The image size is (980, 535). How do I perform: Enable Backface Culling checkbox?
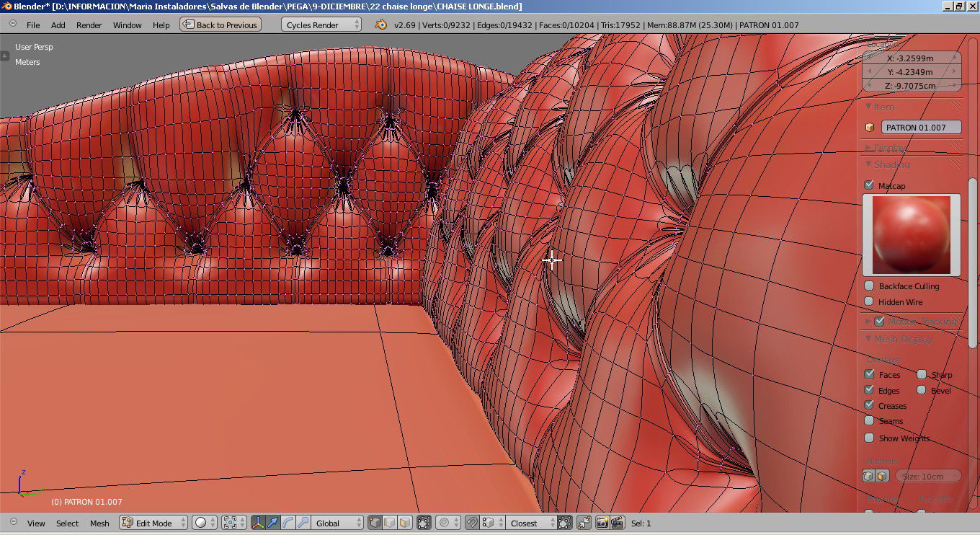[x=869, y=286]
